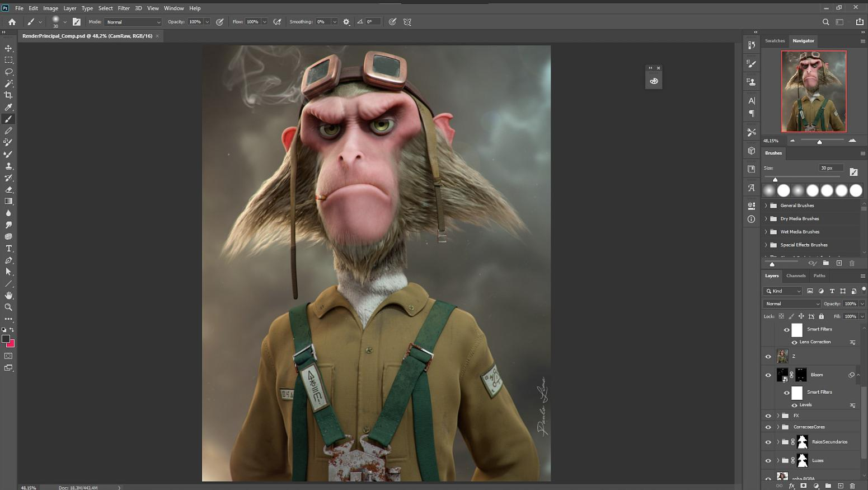Select the Lasso tool
The image size is (868, 490).
(x=8, y=72)
